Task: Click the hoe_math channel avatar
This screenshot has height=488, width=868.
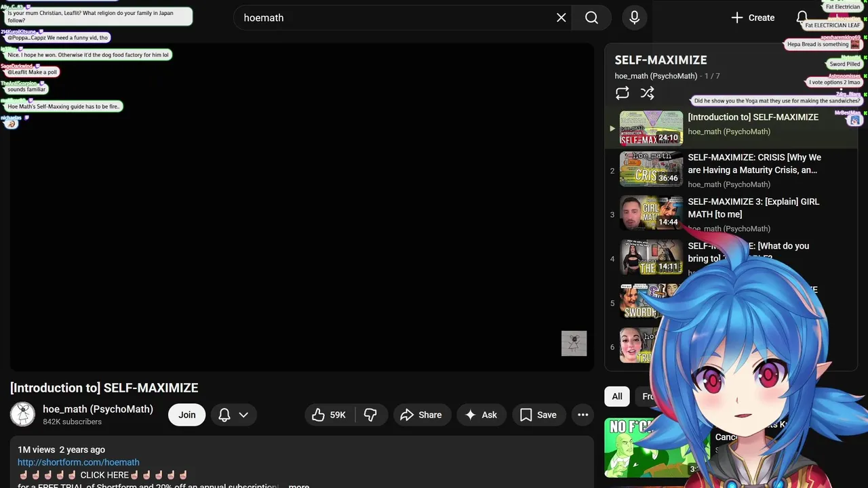Action: click(22, 414)
